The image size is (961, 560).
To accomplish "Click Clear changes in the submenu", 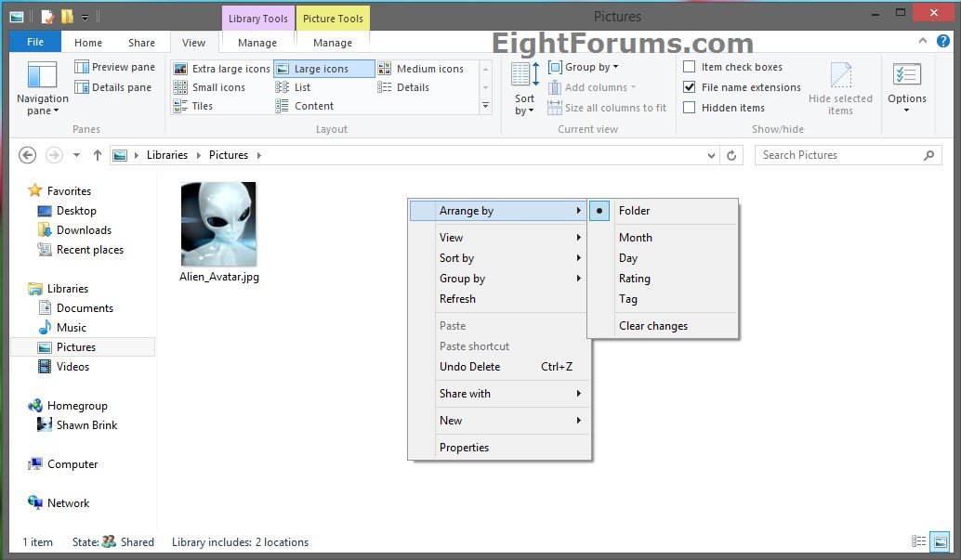I will (653, 326).
